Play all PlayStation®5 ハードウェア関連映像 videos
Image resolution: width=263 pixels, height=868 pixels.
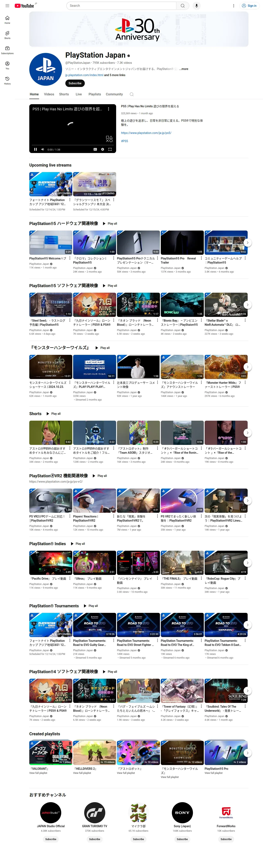pyautogui.click(x=110, y=223)
